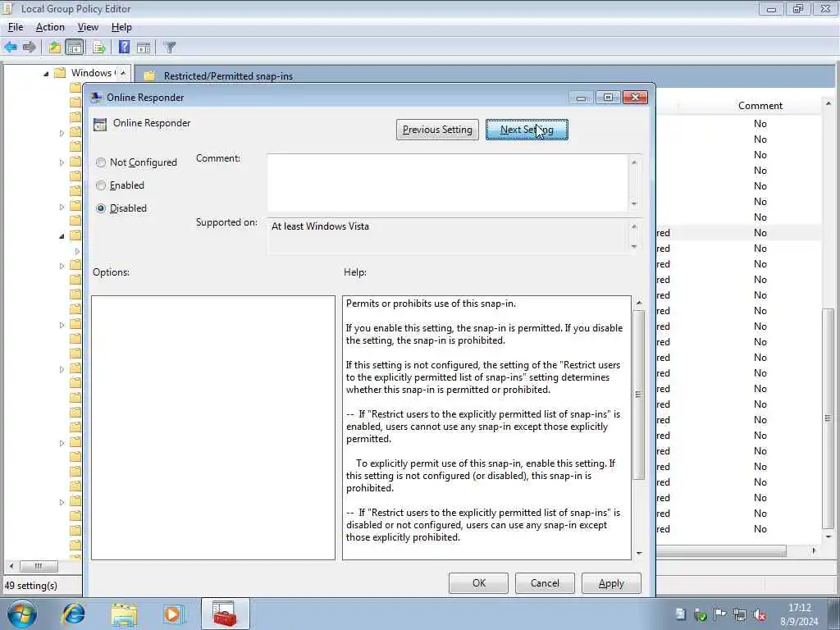Minimize the Online Responder dialog

coord(581,98)
